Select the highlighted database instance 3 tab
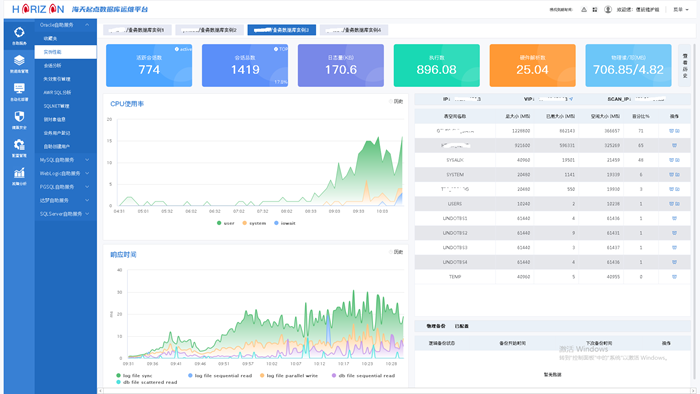Viewport: 700px width, 394px height. (x=282, y=30)
